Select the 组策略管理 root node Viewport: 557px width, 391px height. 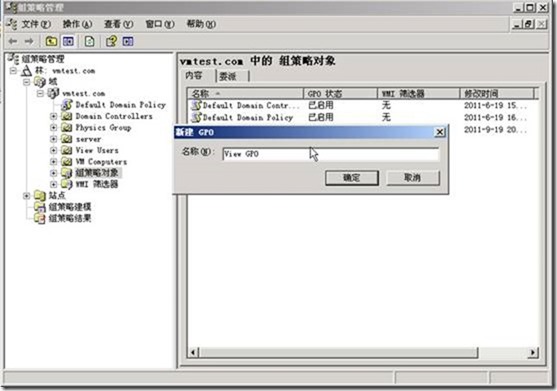(x=43, y=59)
